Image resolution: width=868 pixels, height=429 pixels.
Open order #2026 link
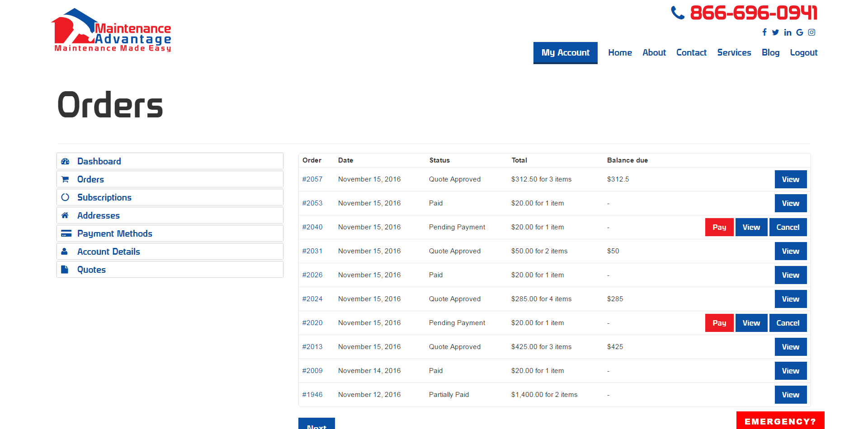coord(312,275)
